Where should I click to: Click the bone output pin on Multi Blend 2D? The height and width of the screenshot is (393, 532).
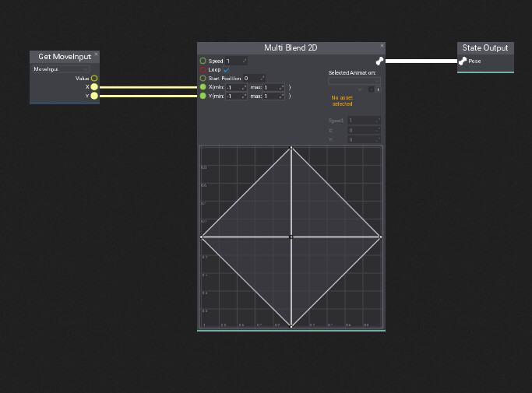(379, 61)
